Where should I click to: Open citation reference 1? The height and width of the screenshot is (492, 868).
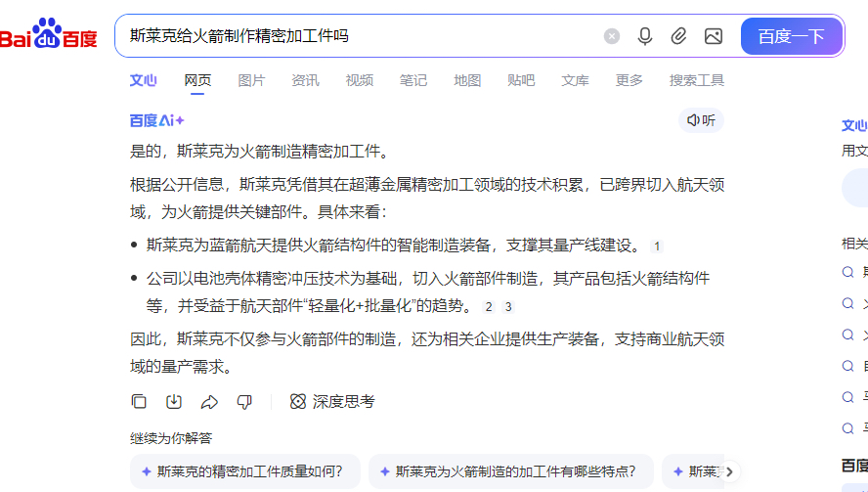(x=657, y=246)
